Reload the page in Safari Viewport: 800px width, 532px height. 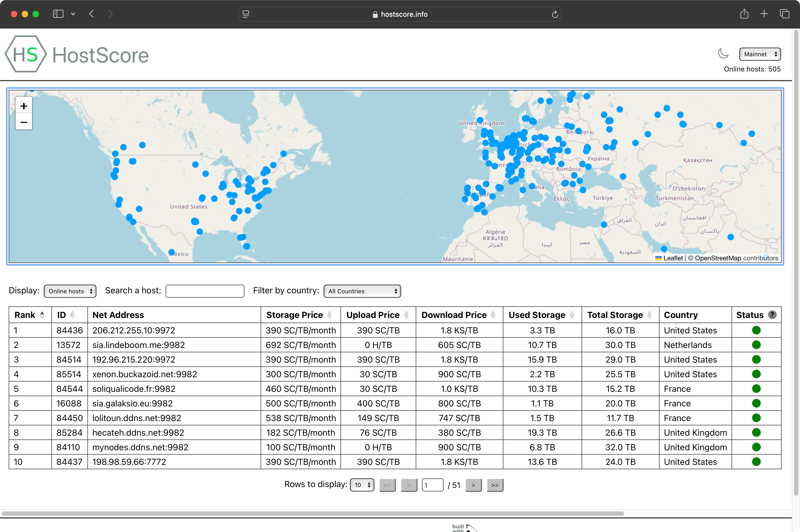pos(555,14)
